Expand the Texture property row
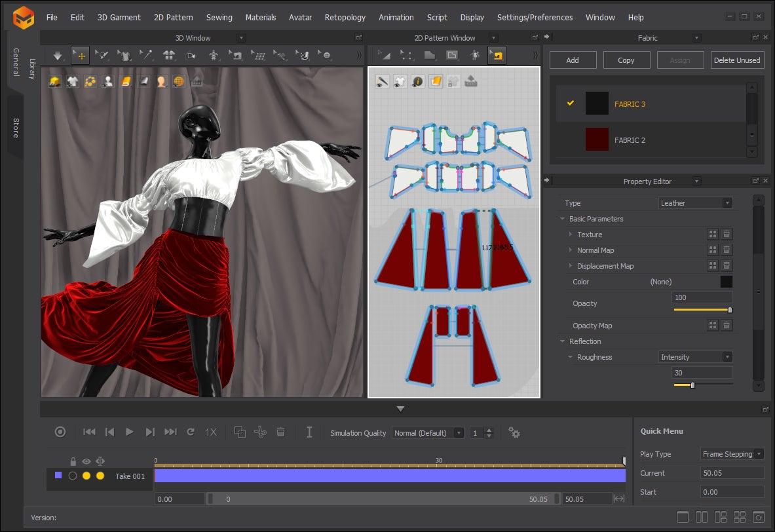Screen dimensions: 775x532 (x=571, y=235)
